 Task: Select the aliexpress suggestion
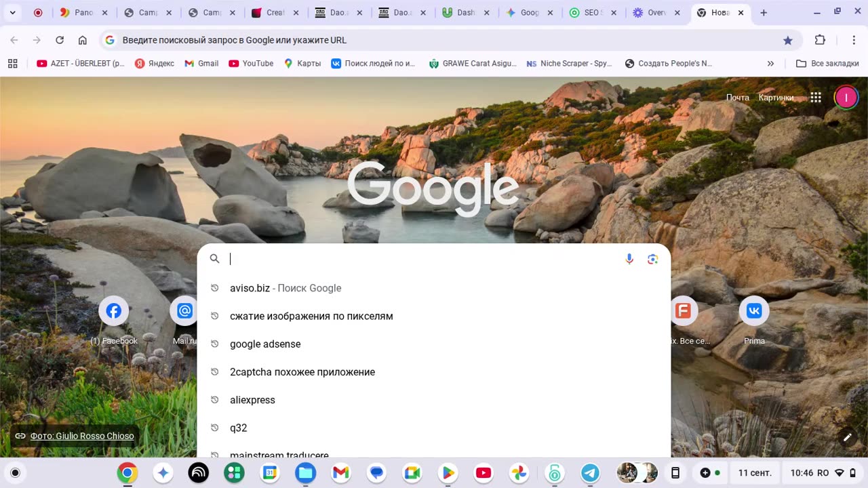pyautogui.click(x=434, y=400)
